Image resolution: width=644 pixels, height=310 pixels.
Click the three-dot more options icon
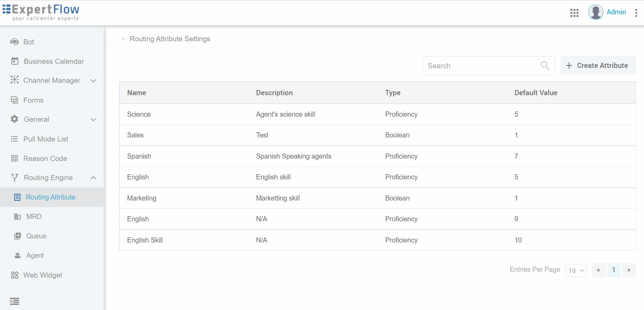point(636,13)
